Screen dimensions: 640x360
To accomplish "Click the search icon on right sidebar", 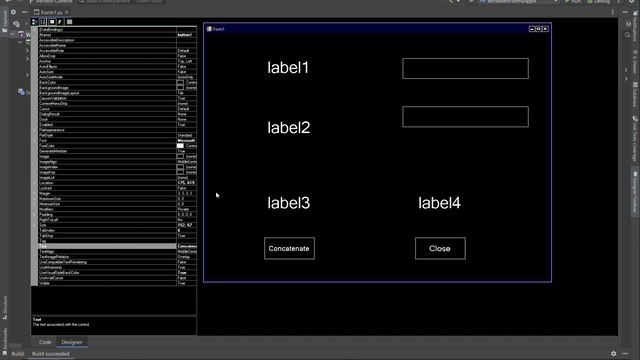I will click(628, 35).
